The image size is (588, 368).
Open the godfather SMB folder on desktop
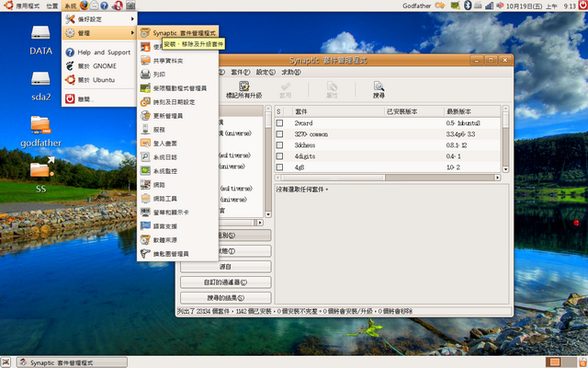[x=40, y=132]
